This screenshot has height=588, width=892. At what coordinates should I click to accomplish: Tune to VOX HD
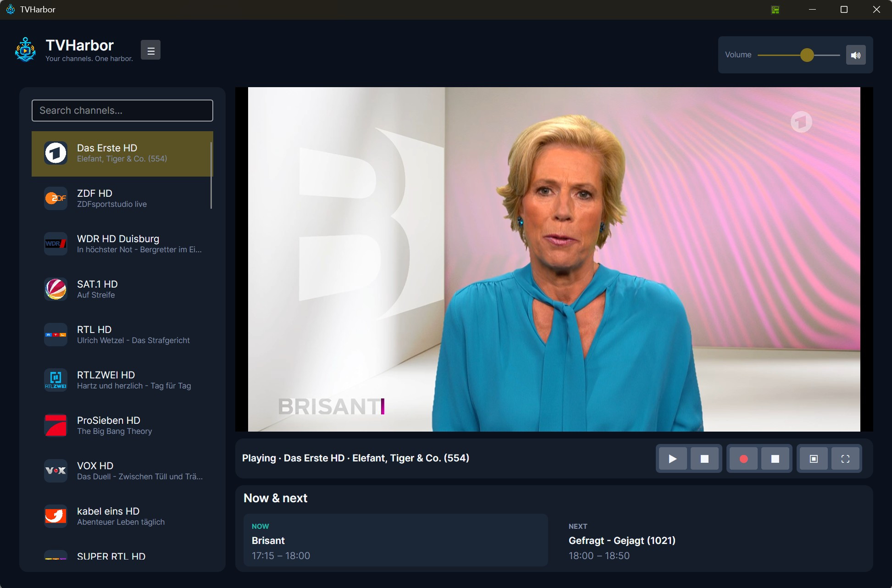[x=122, y=471]
